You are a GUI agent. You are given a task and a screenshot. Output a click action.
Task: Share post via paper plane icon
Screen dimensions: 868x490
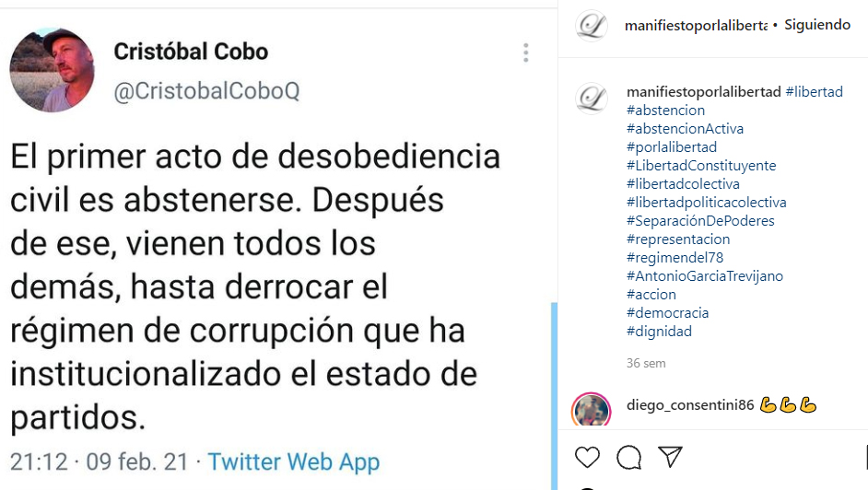[670, 457]
